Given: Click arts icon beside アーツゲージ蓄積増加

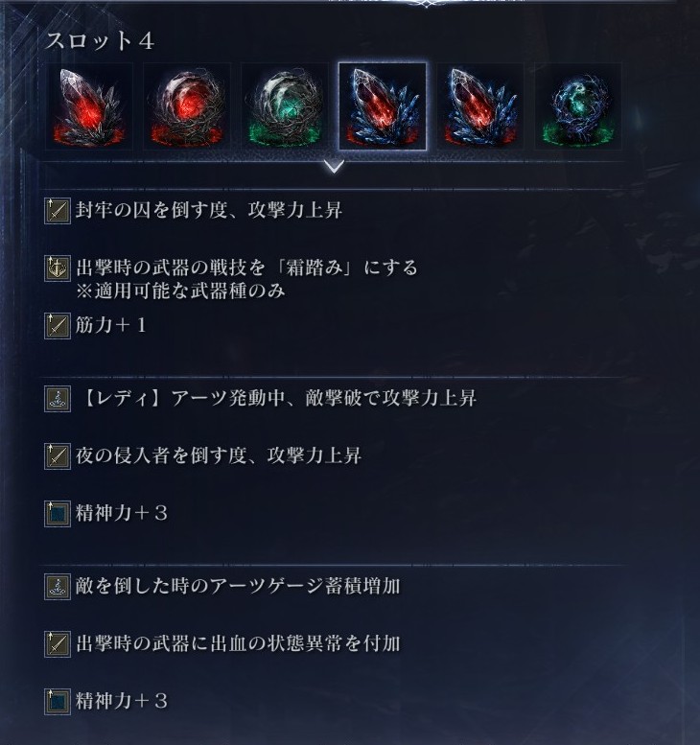Looking at the screenshot, I should point(58,587).
